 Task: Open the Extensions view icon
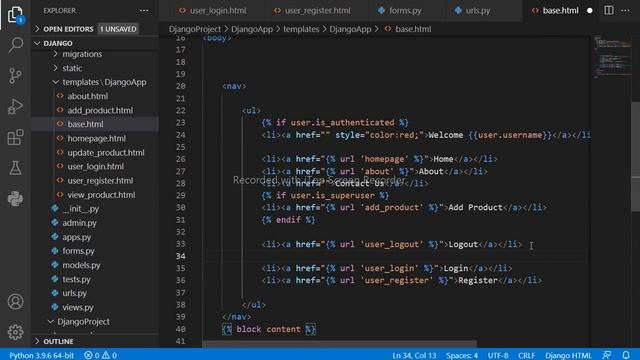pos(16,137)
